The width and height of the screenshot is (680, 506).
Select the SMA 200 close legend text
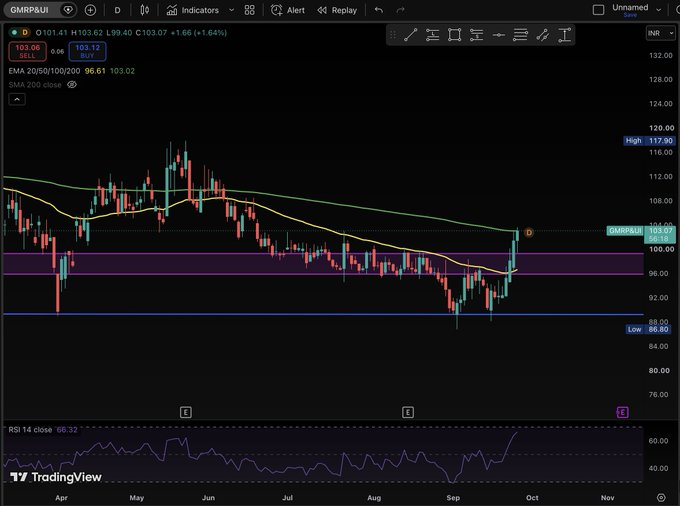35,85
